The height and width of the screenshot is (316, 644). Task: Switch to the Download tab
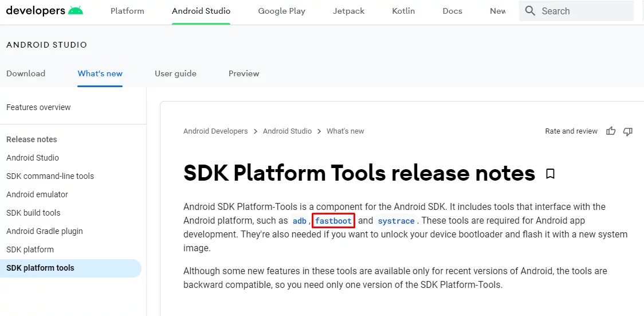pyautogui.click(x=26, y=73)
